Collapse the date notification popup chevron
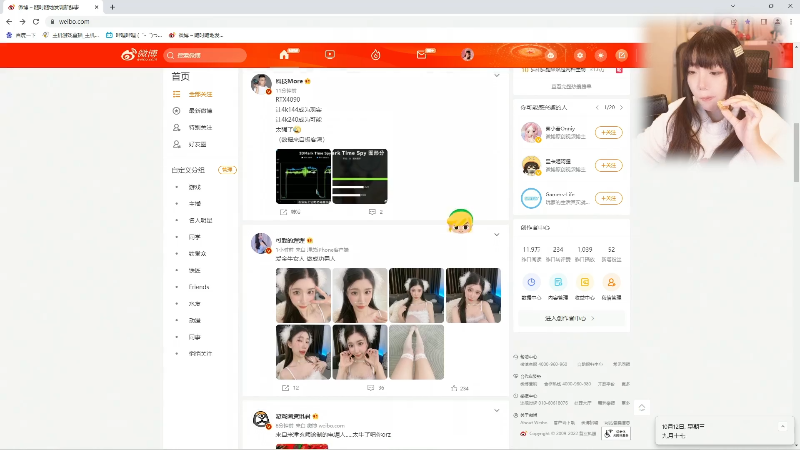This screenshot has width=800, height=450. [x=783, y=426]
